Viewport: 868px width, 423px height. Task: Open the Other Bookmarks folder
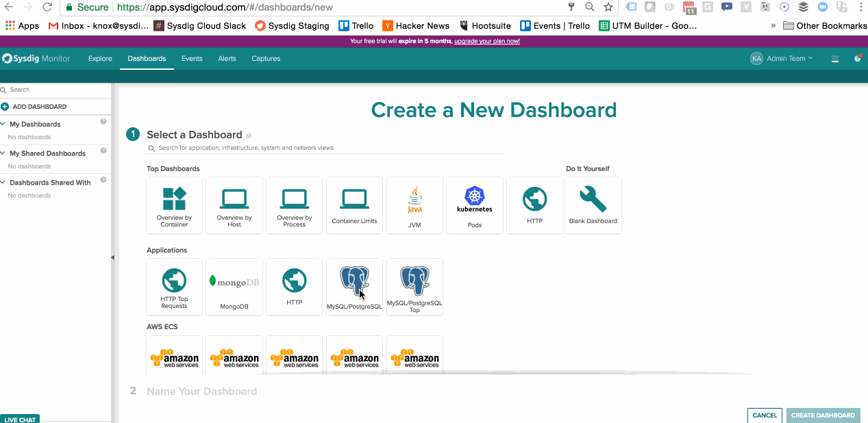825,25
